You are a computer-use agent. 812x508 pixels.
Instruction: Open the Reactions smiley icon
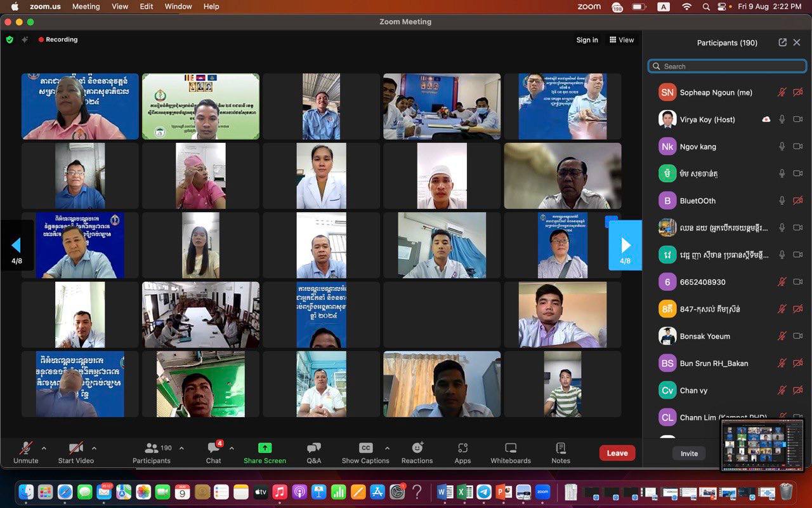(x=417, y=448)
